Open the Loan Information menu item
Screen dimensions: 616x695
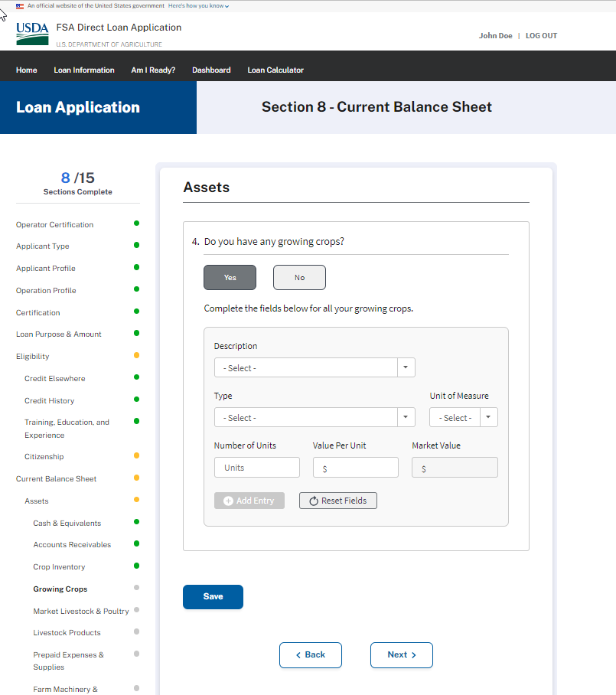pos(84,70)
